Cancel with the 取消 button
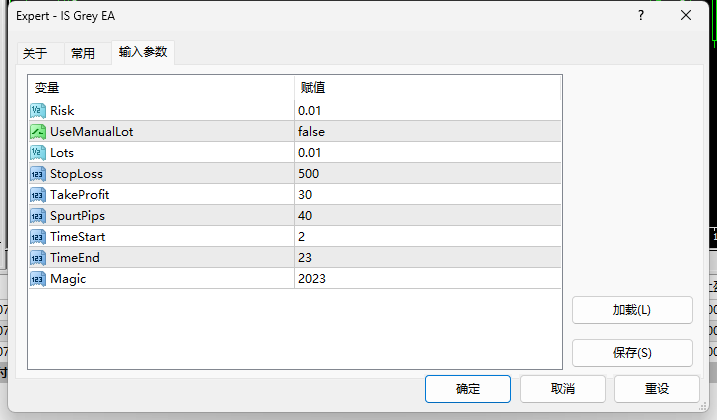Image resolution: width=717 pixels, height=420 pixels. tap(563, 389)
